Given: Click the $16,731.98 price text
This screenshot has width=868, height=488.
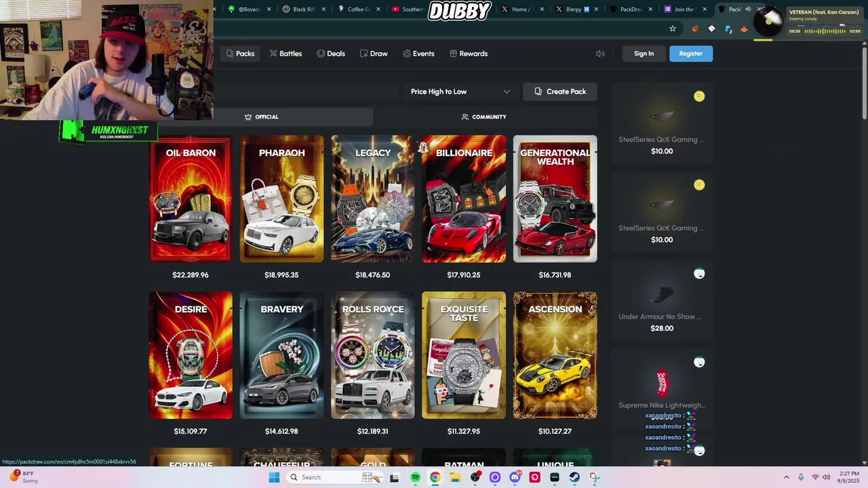Looking at the screenshot, I should (555, 275).
